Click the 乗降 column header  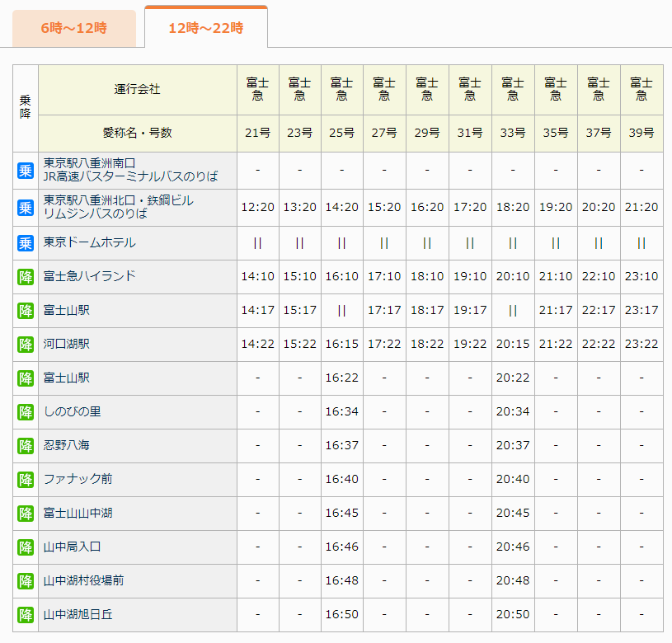[x=26, y=108]
